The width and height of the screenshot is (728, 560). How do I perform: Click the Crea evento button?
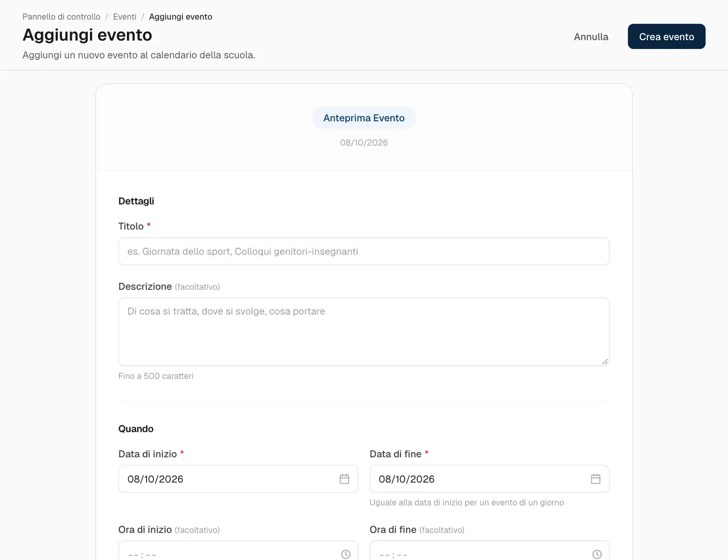pyautogui.click(x=666, y=36)
